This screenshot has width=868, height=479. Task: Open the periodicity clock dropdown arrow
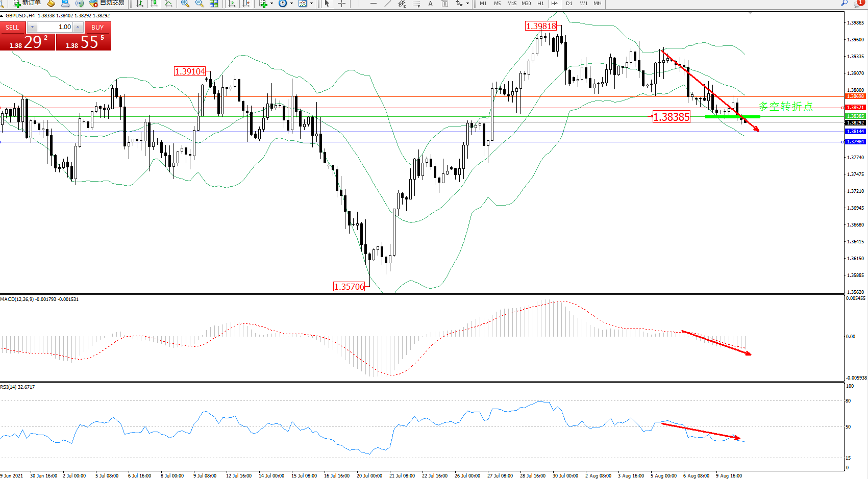[291, 4]
